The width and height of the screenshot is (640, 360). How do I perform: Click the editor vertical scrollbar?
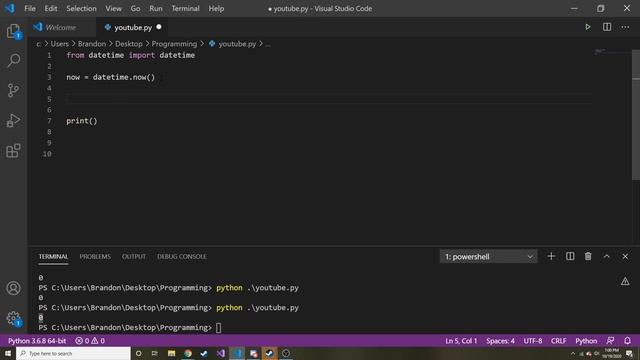pyautogui.click(x=636, y=114)
